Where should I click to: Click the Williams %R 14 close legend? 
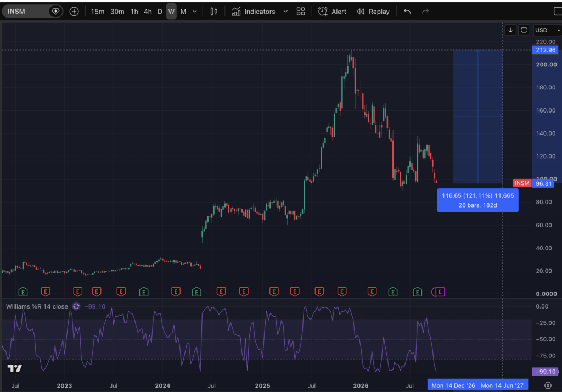37,307
